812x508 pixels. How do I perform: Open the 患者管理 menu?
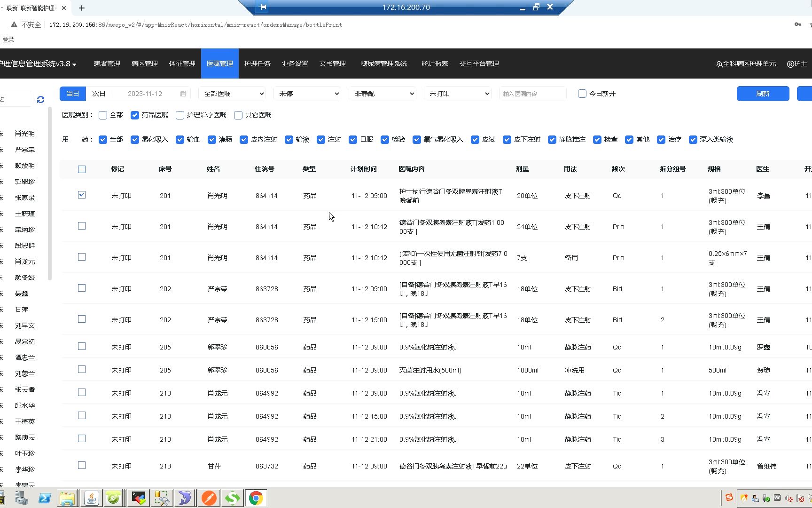pos(107,63)
